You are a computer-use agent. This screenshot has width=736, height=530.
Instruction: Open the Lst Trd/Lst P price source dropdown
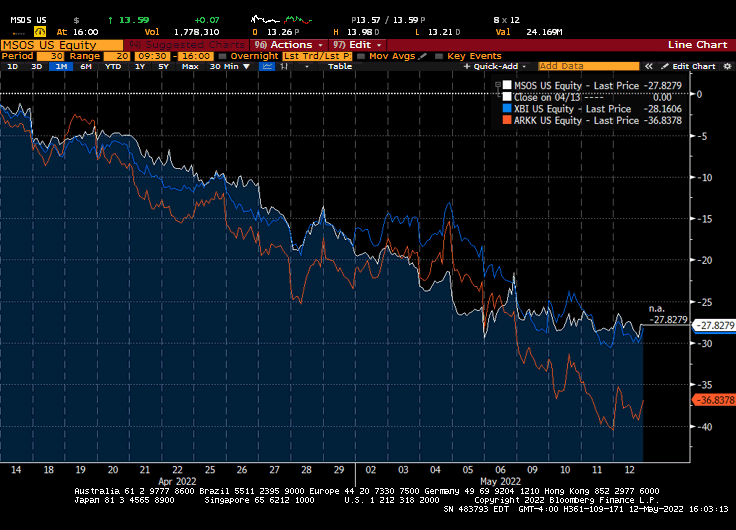click(317, 56)
